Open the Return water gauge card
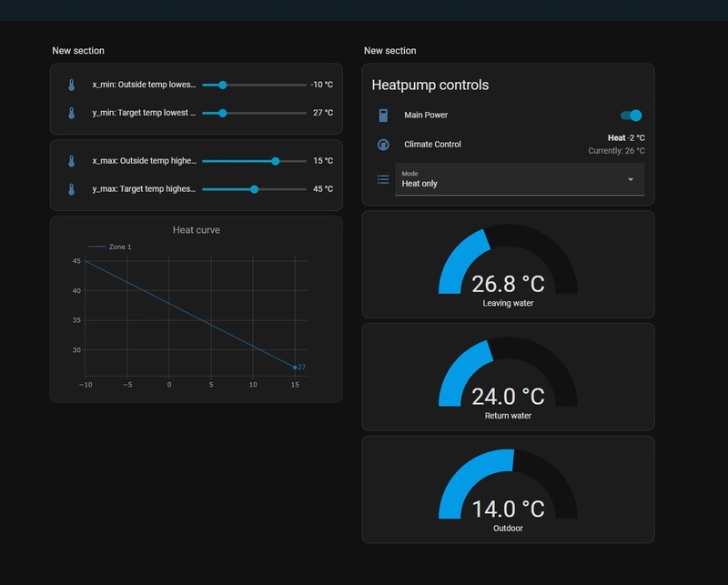Screen dimensions: 728x585 pyautogui.click(x=508, y=377)
